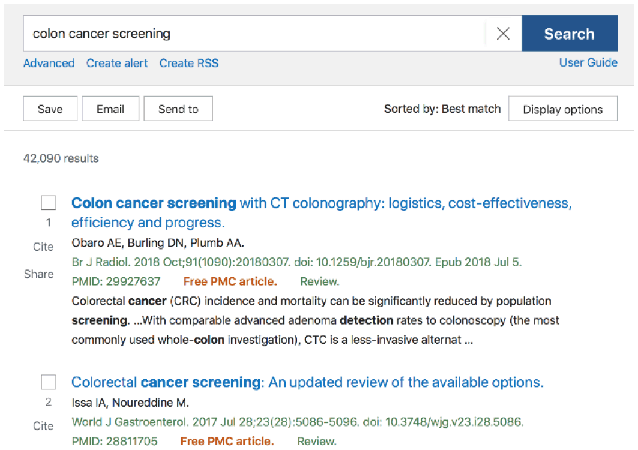Open the CT colonography article title

pos(321,212)
